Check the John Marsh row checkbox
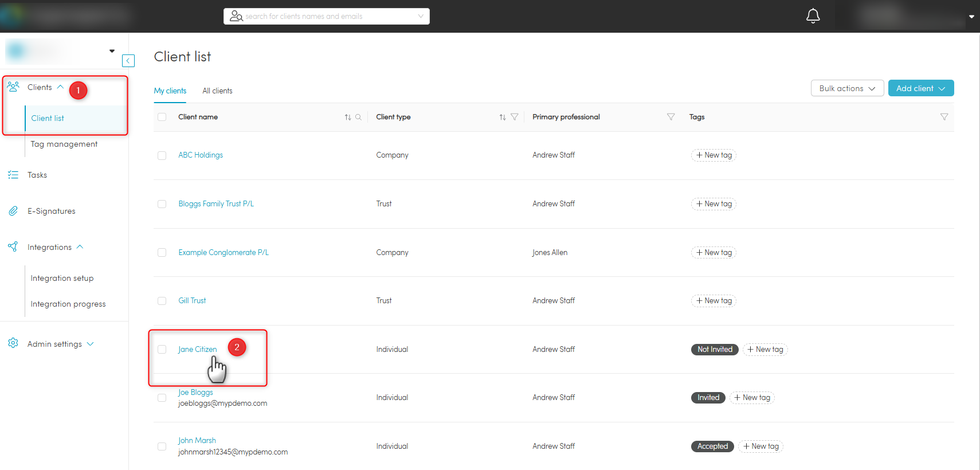The image size is (980, 470). pyautogui.click(x=162, y=446)
